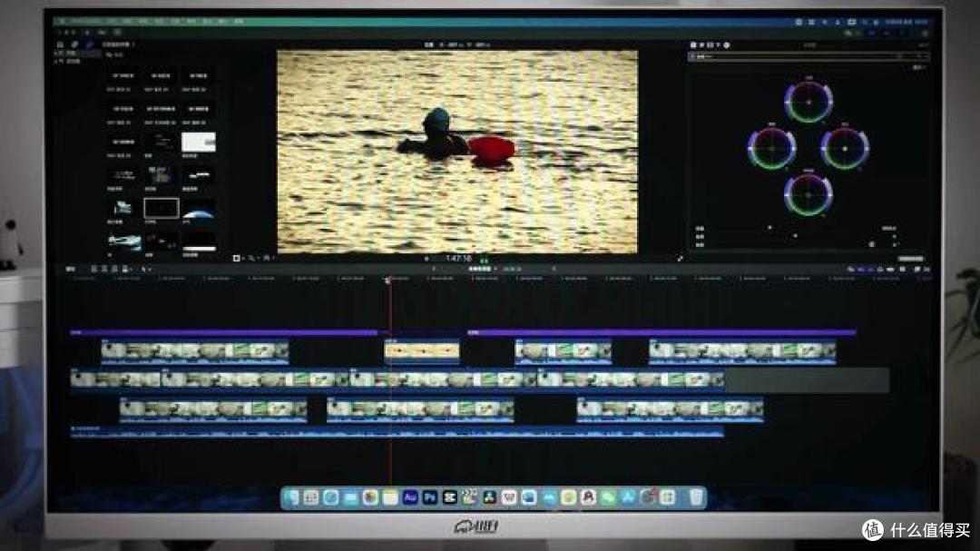Click the Final Cut Pro Dock icon
The image size is (980, 551).
pos(469,497)
